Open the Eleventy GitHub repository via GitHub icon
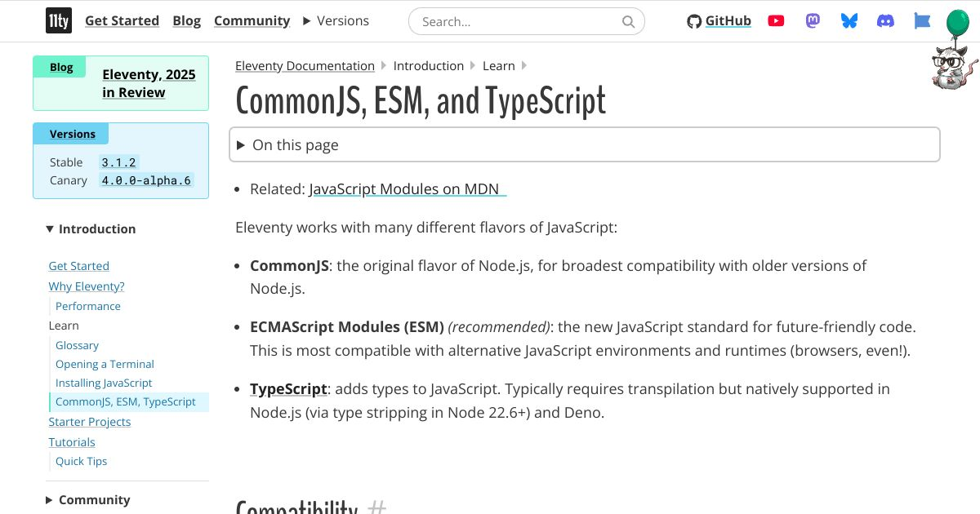This screenshot has width=980, height=514. [719, 20]
